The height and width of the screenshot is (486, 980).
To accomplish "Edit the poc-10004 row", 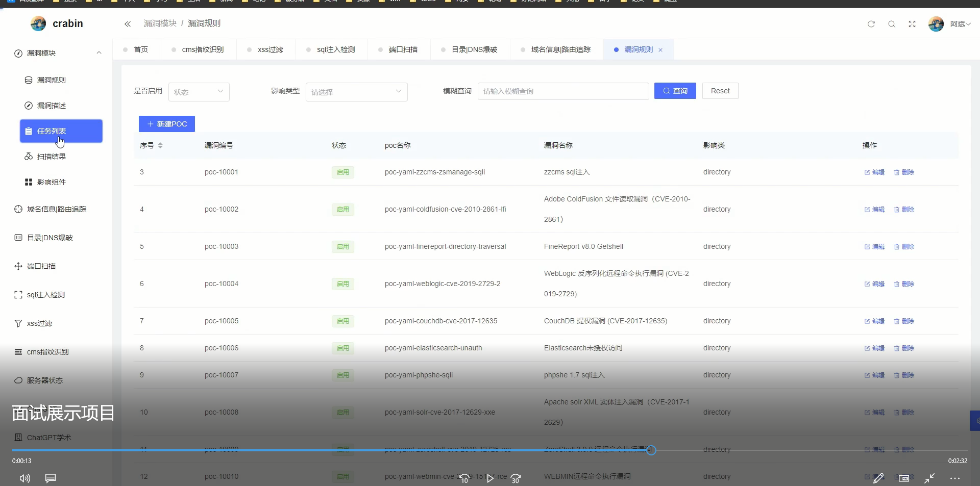I will (874, 284).
